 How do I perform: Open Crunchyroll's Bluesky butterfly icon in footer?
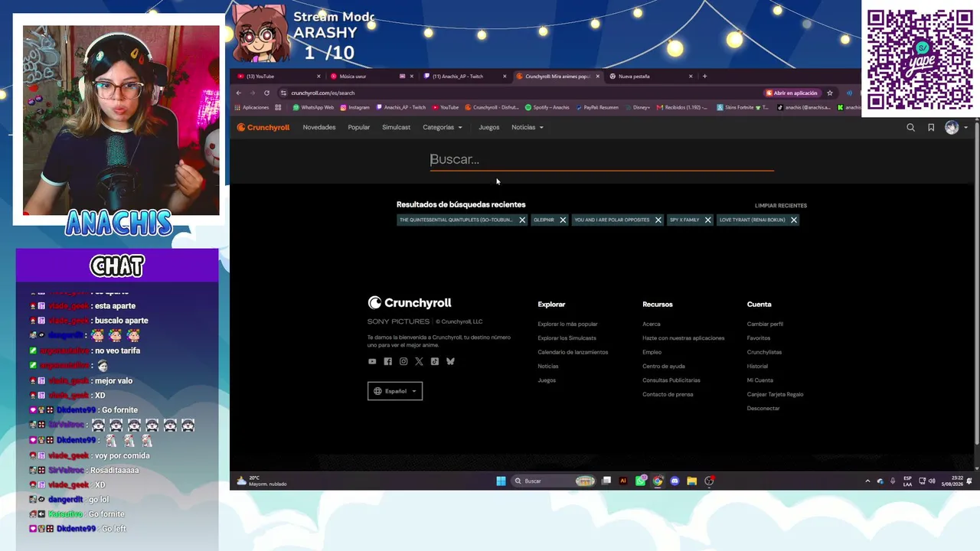tap(450, 361)
